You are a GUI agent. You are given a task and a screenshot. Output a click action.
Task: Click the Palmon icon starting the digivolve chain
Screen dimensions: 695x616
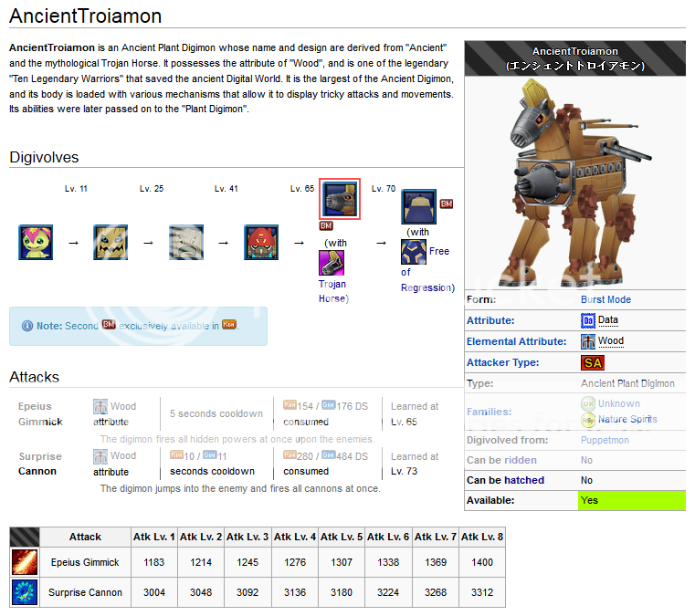click(35, 243)
